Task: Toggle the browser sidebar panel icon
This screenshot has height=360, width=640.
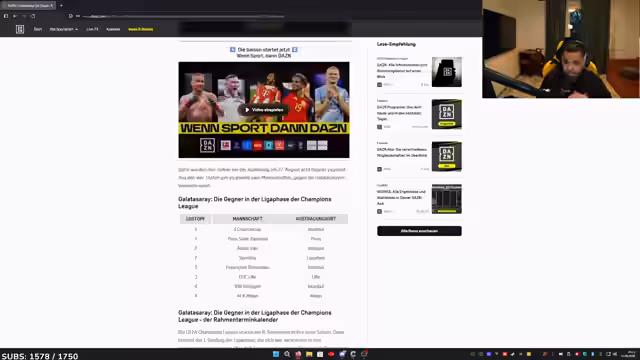Action: point(6,16)
